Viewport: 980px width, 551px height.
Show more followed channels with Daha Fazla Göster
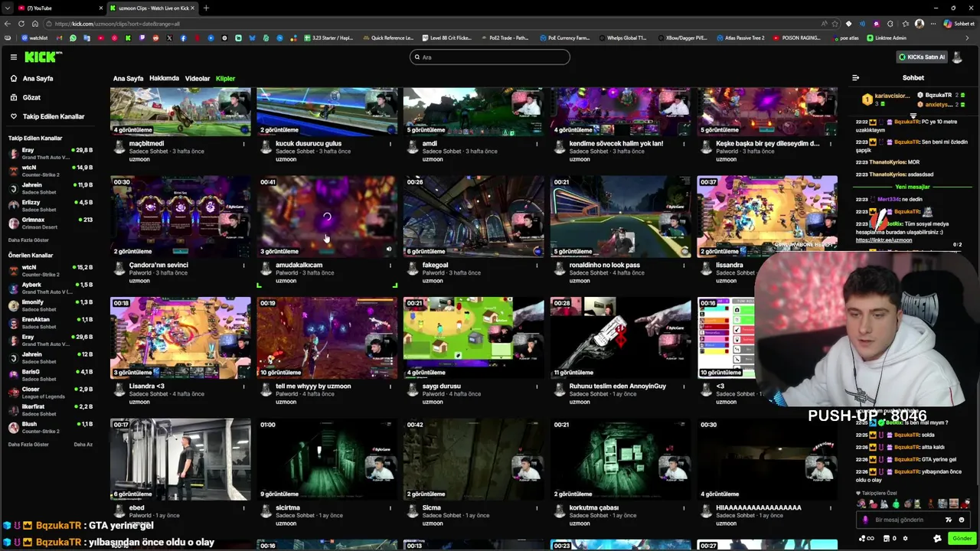tap(28, 240)
